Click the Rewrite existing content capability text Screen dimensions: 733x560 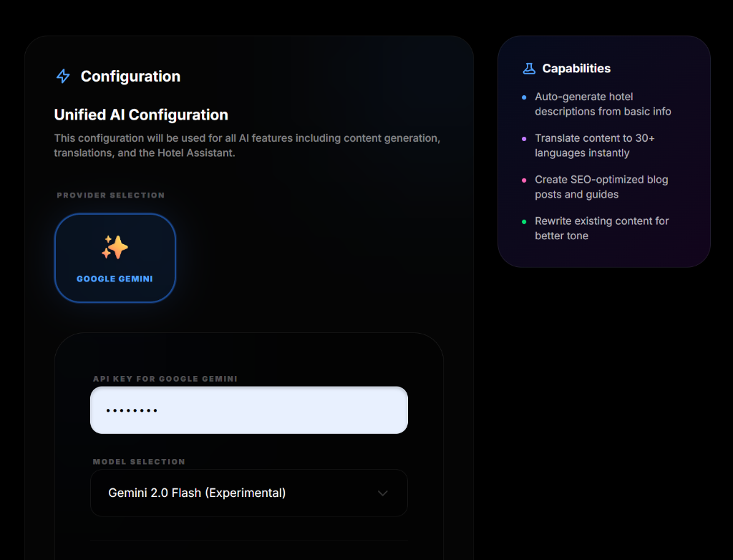601,228
